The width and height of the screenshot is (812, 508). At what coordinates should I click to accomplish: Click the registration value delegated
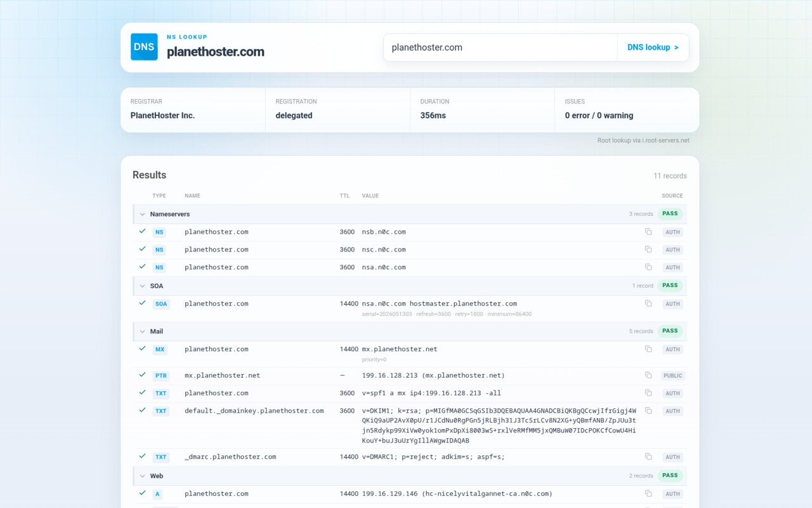(294, 116)
